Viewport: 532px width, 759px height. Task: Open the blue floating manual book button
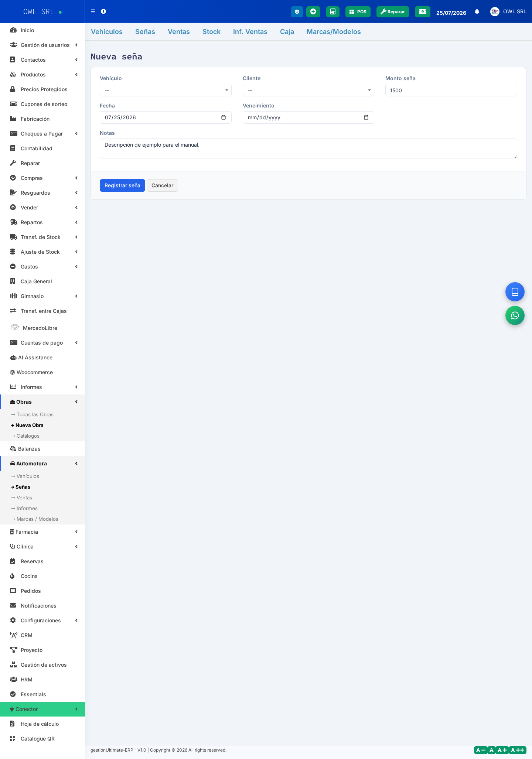515,292
